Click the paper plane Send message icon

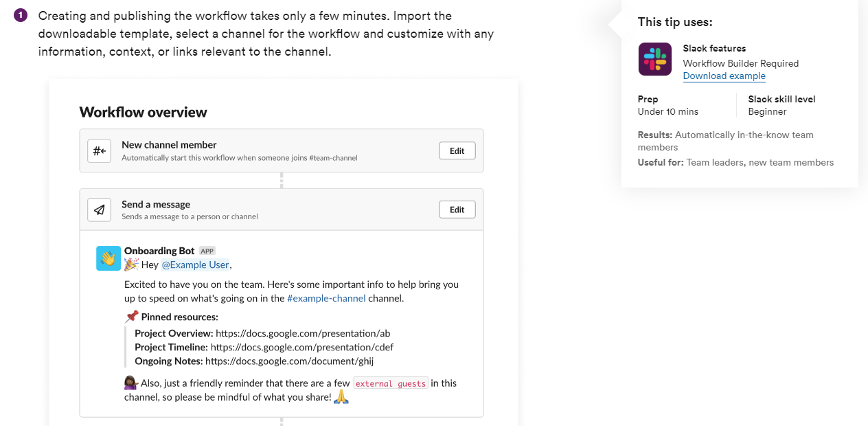100,210
